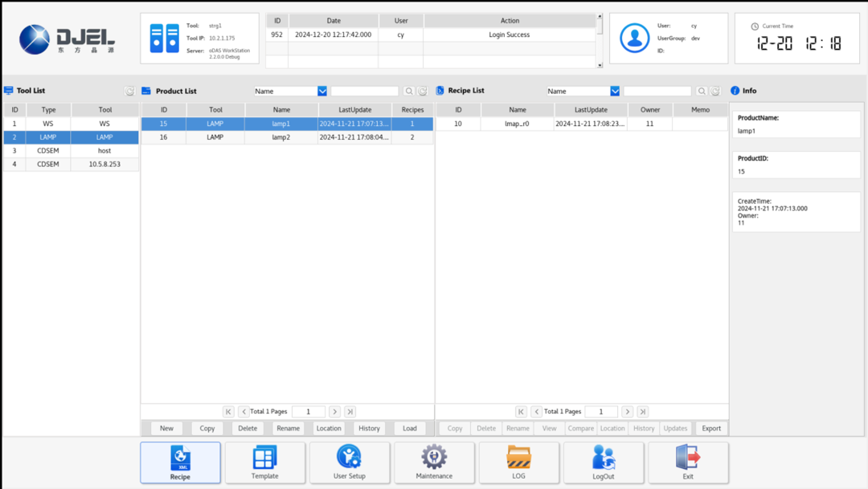Viewport: 868px width, 489px height.
Task: Refresh the Tool List
Action: pyautogui.click(x=129, y=92)
